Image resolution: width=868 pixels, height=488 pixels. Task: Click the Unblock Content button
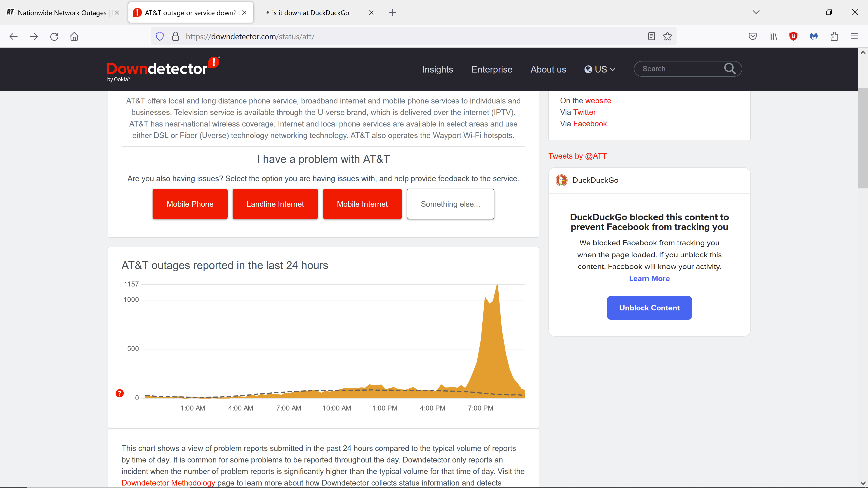[649, 307]
